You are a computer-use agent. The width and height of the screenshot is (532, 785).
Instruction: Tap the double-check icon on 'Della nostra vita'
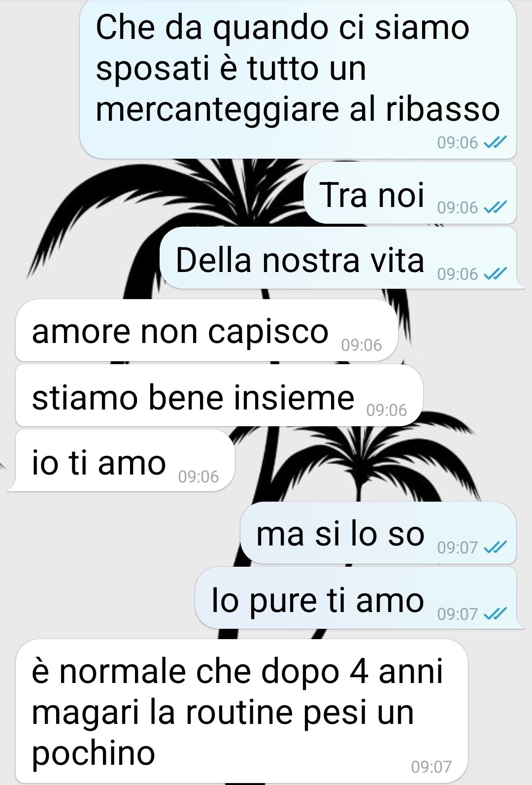coord(495,273)
